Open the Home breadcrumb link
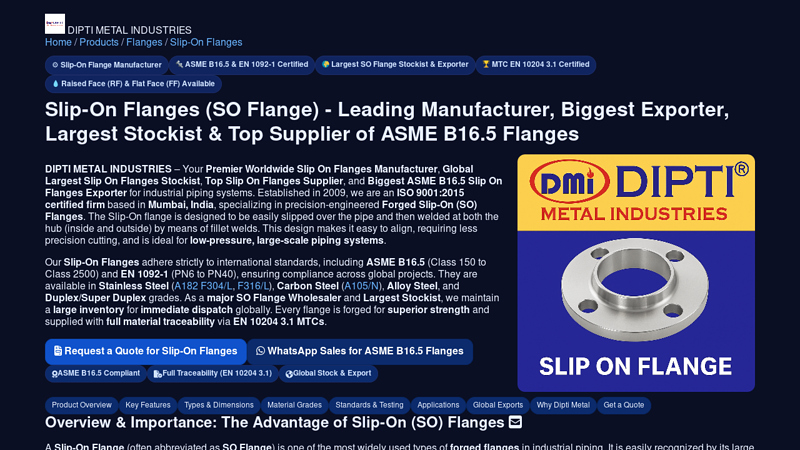Viewport: 800px width, 450px height. [x=58, y=42]
